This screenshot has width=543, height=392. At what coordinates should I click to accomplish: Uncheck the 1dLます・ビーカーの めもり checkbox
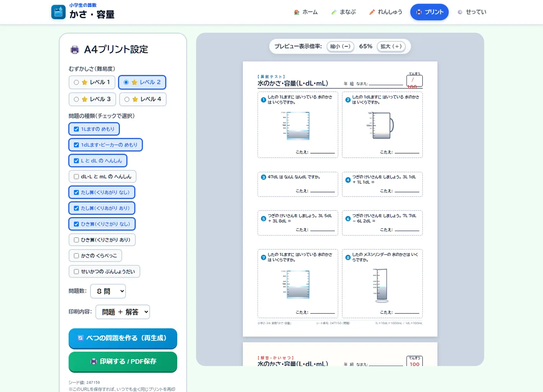(76, 145)
